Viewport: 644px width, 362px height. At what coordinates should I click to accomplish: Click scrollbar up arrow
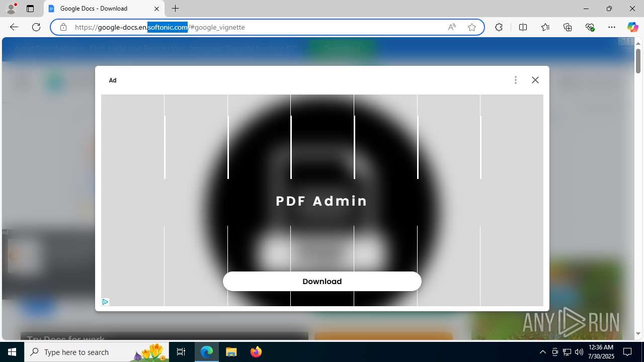(638, 43)
